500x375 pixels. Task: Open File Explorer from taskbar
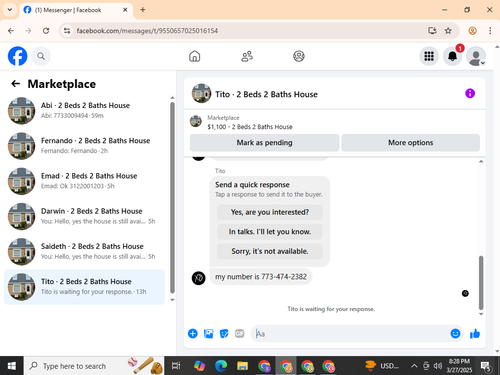point(243,366)
